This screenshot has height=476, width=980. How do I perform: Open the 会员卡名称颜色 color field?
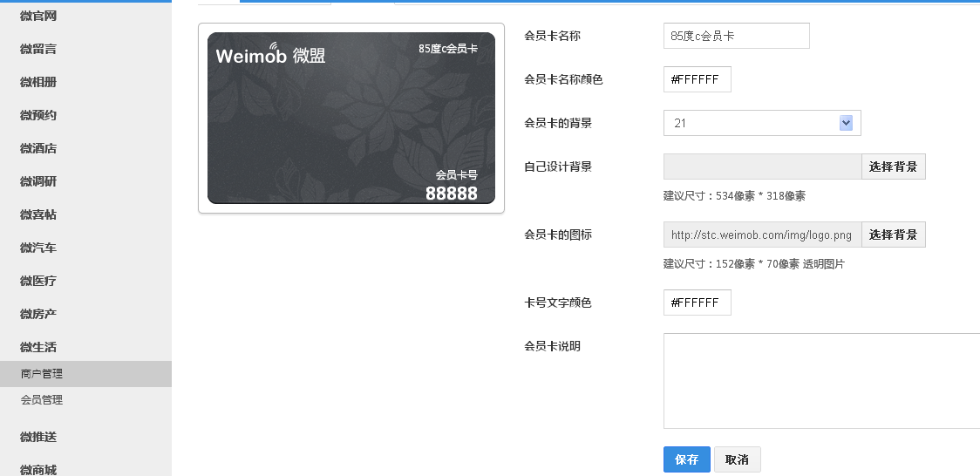tap(697, 79)
